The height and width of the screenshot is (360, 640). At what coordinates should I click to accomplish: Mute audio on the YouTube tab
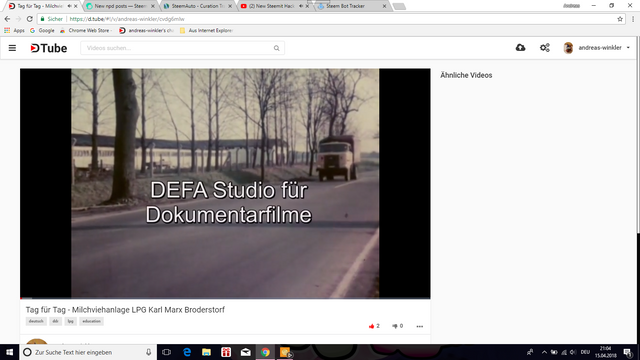point(301,6)
